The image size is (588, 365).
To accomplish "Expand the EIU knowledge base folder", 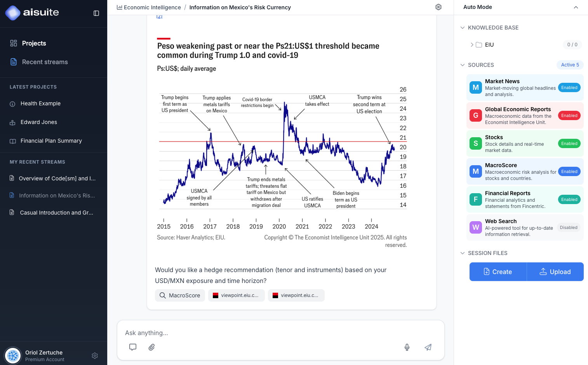I will 472,45.
